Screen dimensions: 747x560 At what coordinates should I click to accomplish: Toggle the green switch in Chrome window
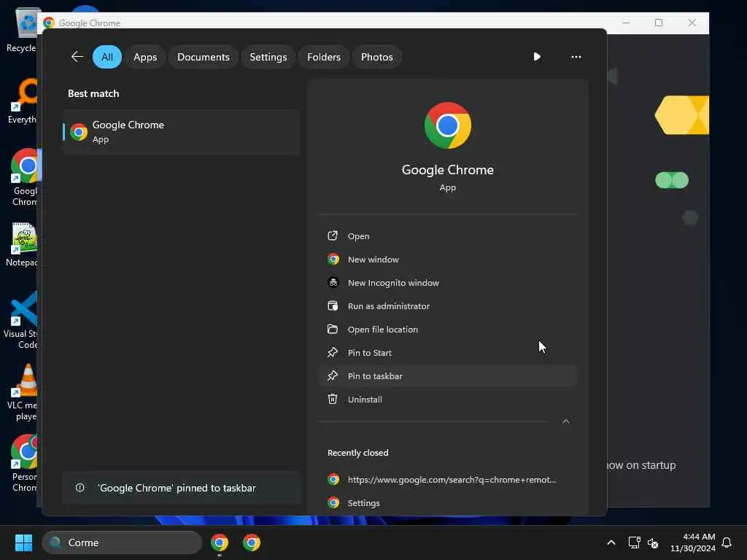[672, 180]
